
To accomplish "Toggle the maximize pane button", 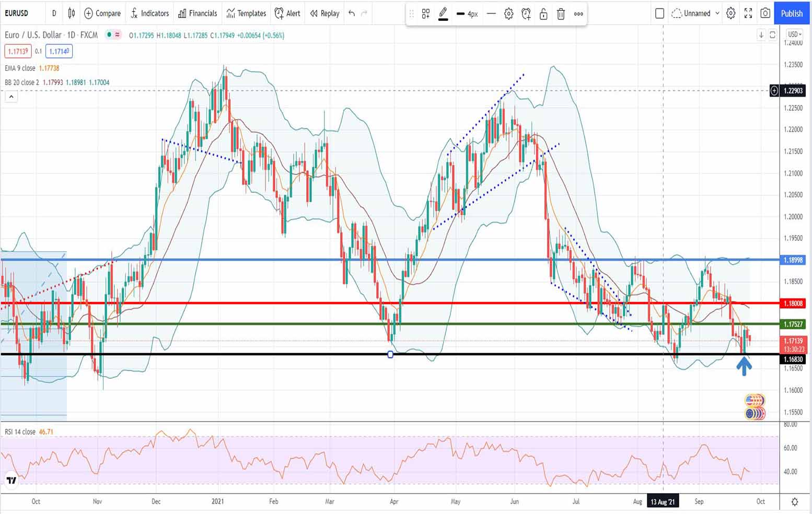I will (x=772, y=35).
